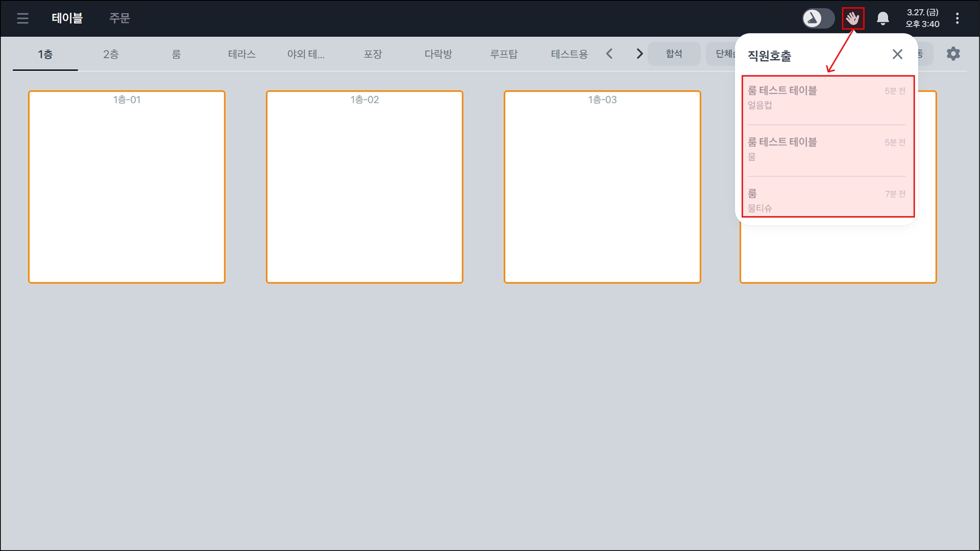Select table 1층-03 card
This screenshot has width=980, height=551.
tap(602, 187)
